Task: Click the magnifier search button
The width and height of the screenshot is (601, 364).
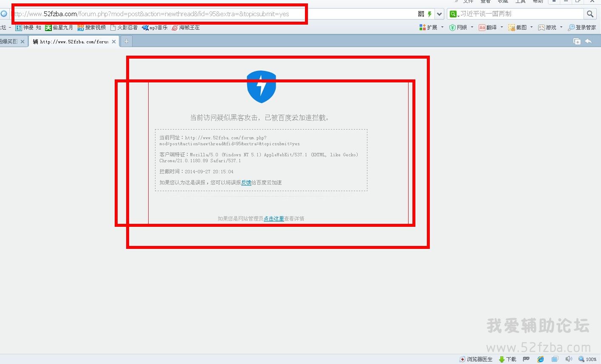Action: (590, 14)
